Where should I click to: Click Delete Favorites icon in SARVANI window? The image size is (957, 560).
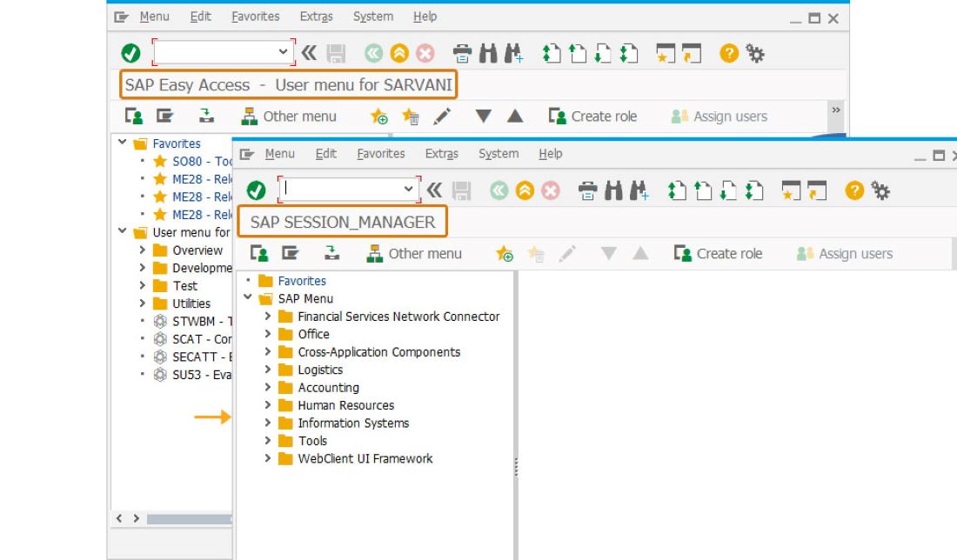[x=410, y=116]
